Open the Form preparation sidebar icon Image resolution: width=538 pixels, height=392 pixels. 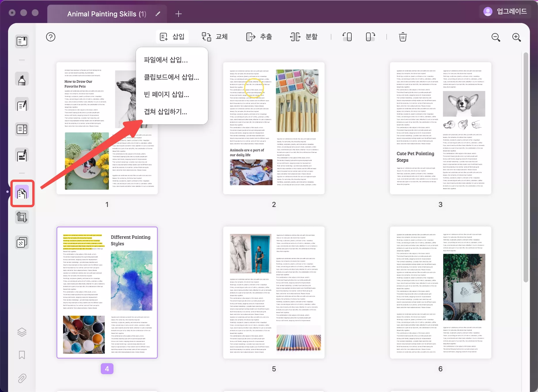(x=22, y=129)
